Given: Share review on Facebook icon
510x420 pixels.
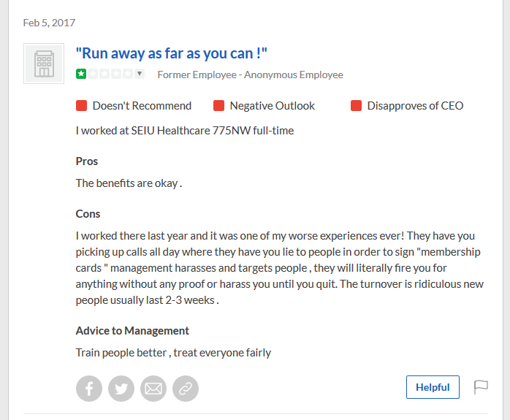Looking at the screenshot, I should click(89, 389).
